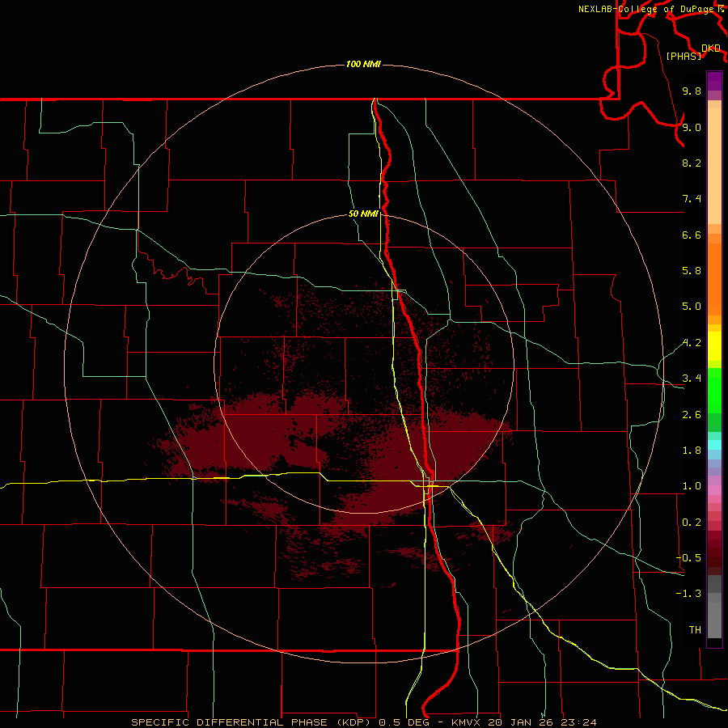Click the TH threshold label on the scale

[695, 630]
